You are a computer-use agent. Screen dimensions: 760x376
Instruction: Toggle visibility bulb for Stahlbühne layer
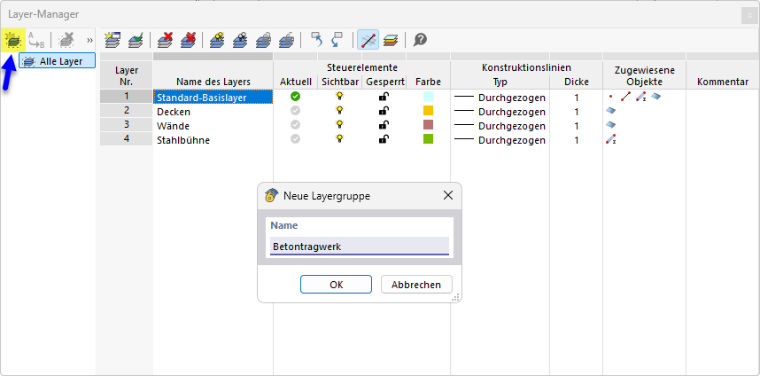coord(340,139)
